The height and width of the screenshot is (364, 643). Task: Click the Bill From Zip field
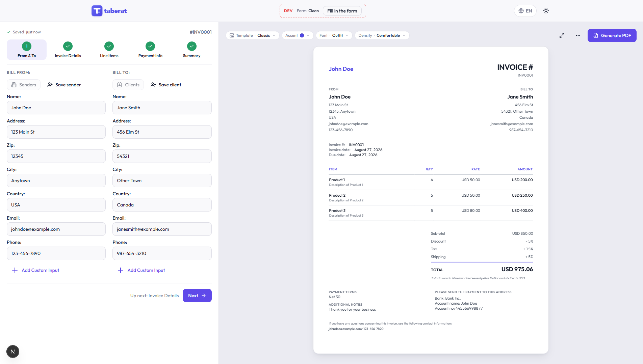(56, 156)
